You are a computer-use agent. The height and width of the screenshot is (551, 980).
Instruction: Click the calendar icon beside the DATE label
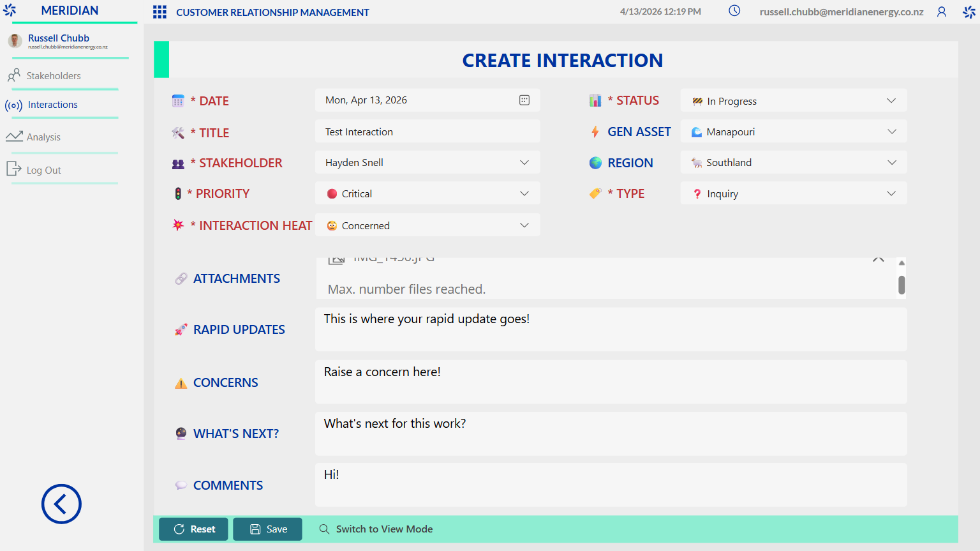(178, 101)
